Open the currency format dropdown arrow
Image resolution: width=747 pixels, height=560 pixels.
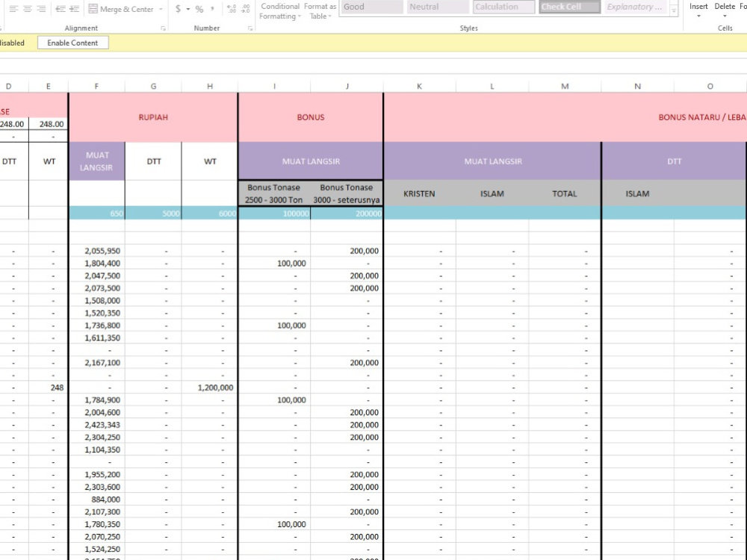(187, 9)
